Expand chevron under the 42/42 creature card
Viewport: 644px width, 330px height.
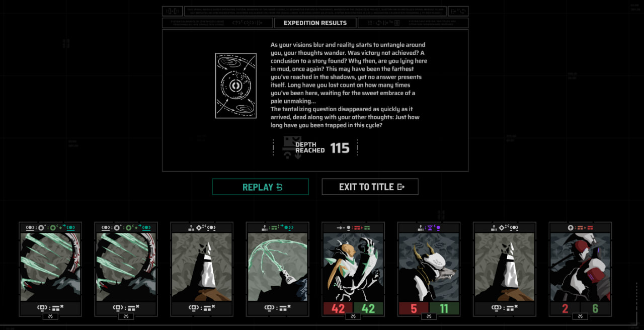(x=353, y=316)
